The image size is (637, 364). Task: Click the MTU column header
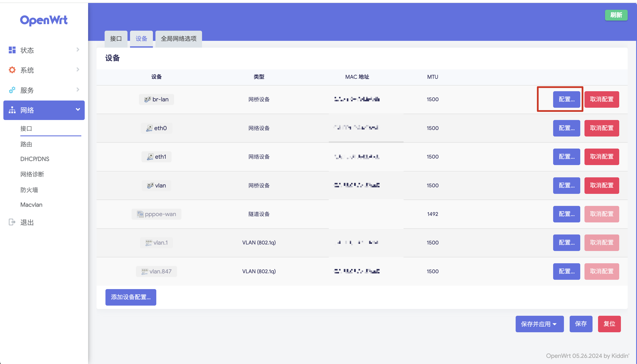(432, 77)
